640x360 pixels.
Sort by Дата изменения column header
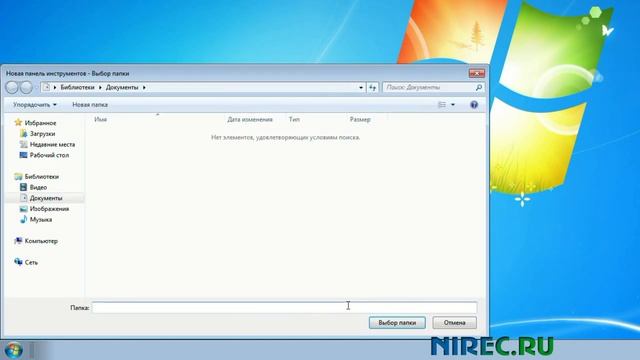[250, 120]
